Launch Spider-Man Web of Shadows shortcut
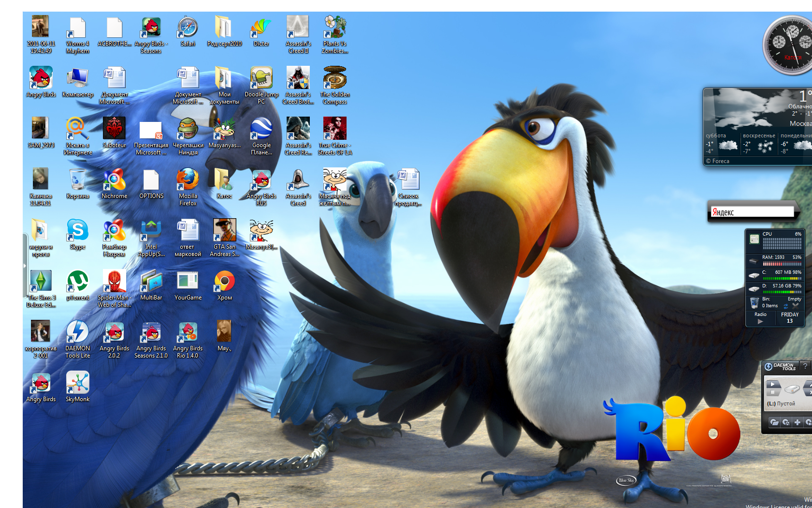The height and width of the screenshot is (508, 812). tap(114, 288)
